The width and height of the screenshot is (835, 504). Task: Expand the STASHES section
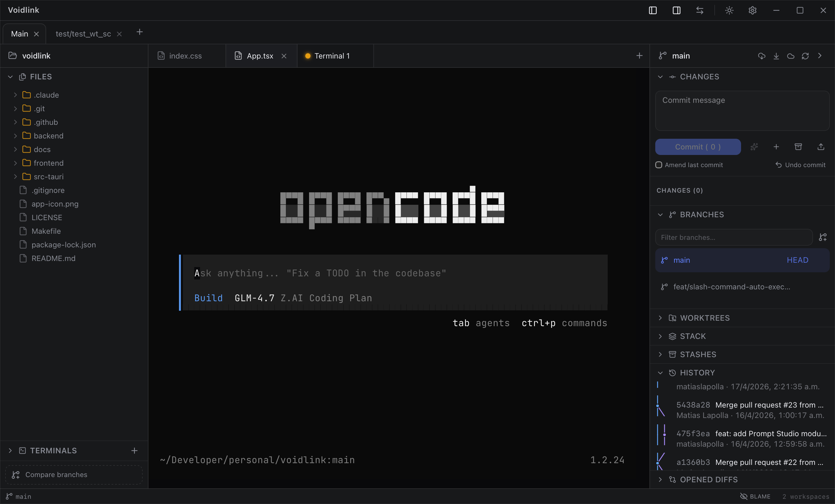point(660,354)
